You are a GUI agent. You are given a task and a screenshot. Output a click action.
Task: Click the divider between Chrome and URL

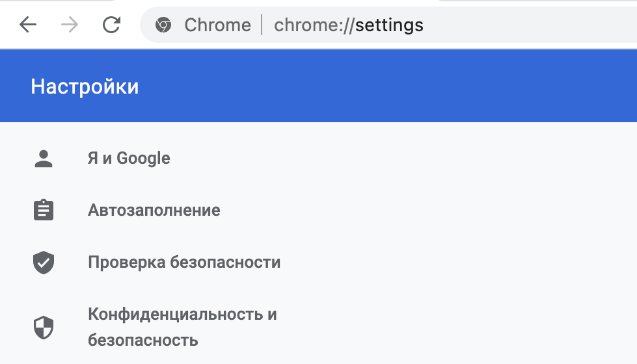coord(262,25)
